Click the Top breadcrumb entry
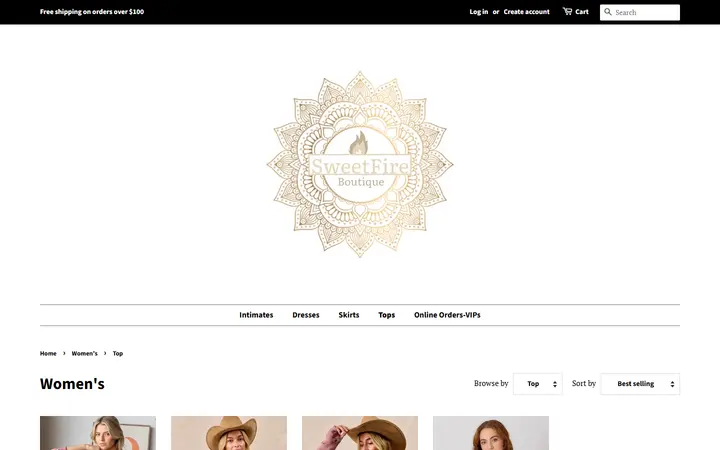 pos(118,354)
